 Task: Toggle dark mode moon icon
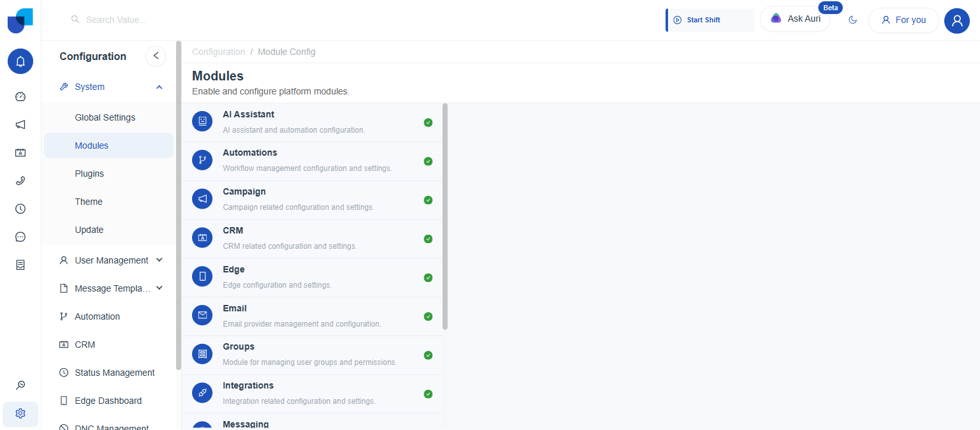[x=852, y=20]
